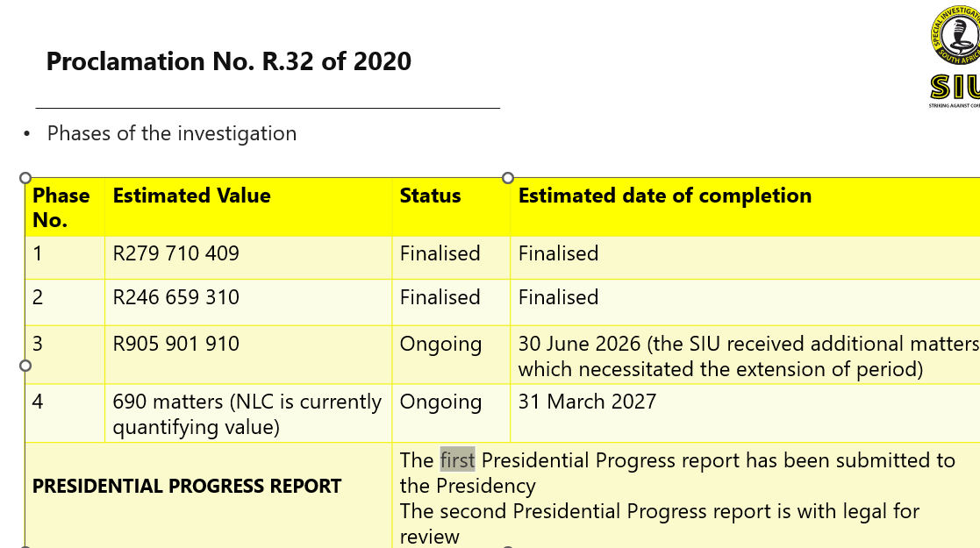Click the '31 March 2027' date cell
Viewport: 980px width, 548px height.
coord(587,402)
